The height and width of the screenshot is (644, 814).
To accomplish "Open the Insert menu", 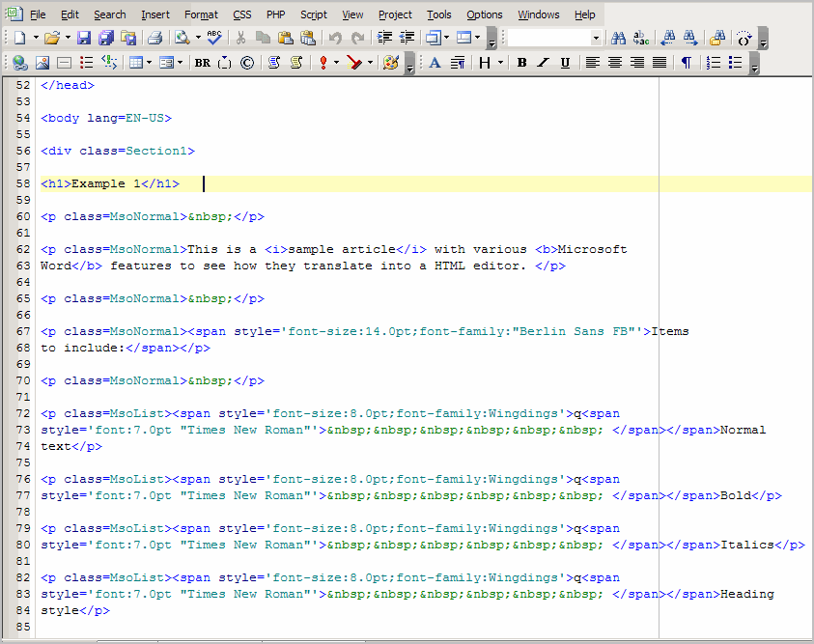I will (155, 14).
